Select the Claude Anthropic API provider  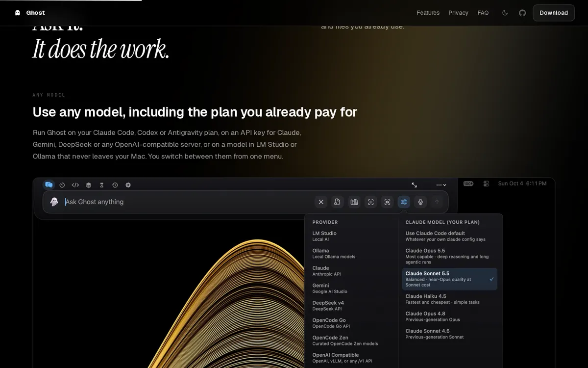(351, 271)
